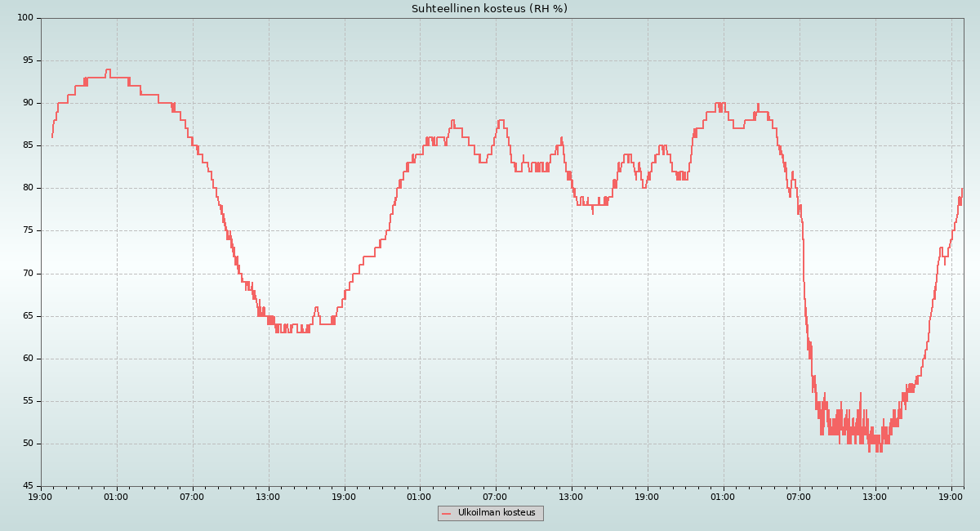Viewport: 980px width, 531px height.
Task: Click the 50 label on the y-axis
Action: click(28, 444)
